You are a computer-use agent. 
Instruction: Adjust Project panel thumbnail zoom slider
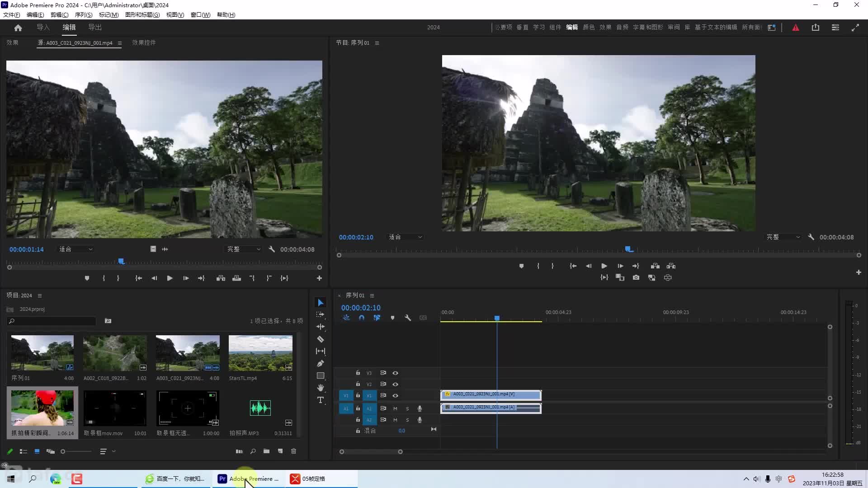pyautogui.click(x=77, y=451)
